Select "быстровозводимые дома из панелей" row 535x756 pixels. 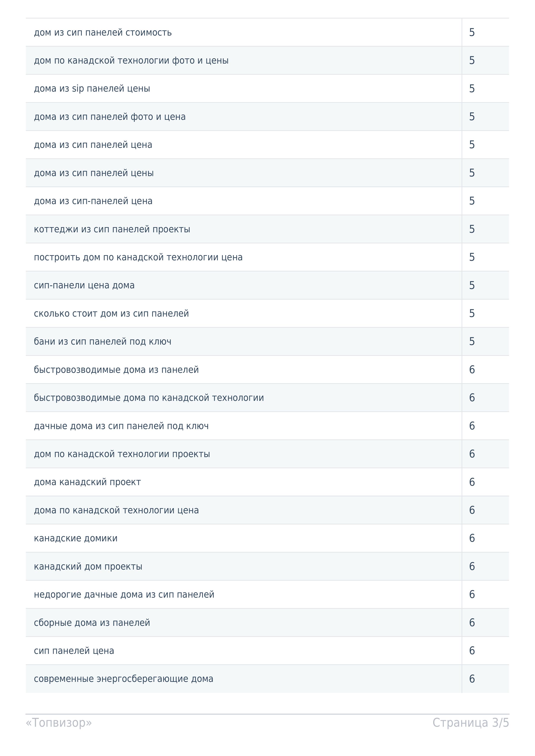pyautogui.click(x=116, y=370)
